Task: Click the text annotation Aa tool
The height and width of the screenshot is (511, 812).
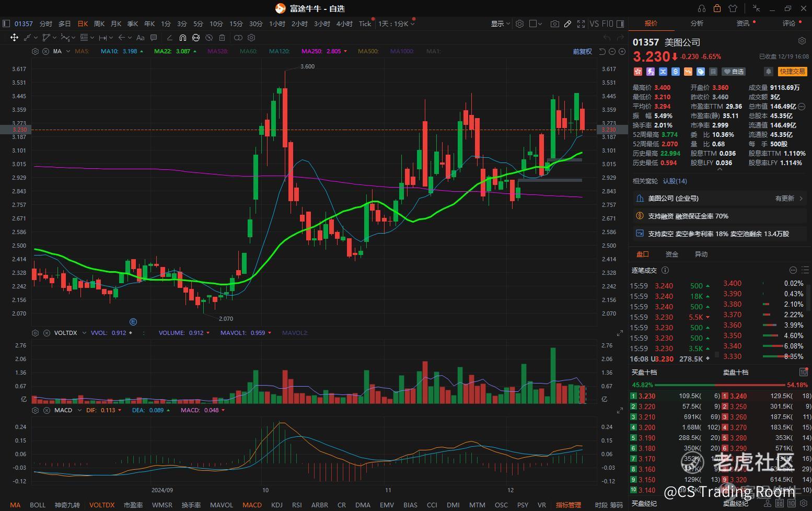Action: pos(140,38)
